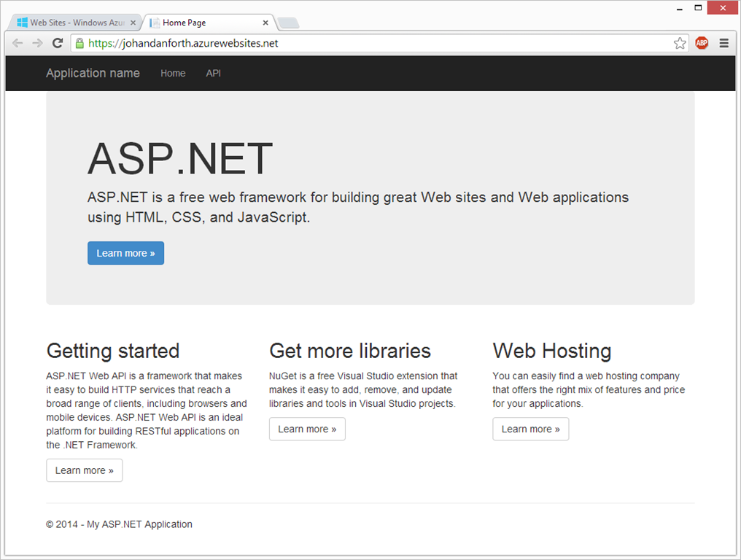The width and height of the screenshot is (741, 560).
Task: Click the page favicon on Home Page tab
Action: click(x=155, y=22)
